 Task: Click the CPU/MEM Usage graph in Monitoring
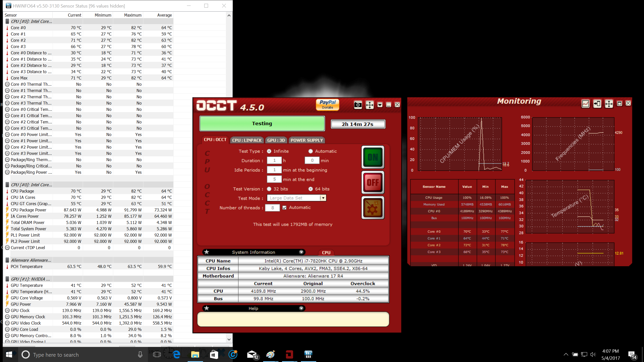point(460,144)
